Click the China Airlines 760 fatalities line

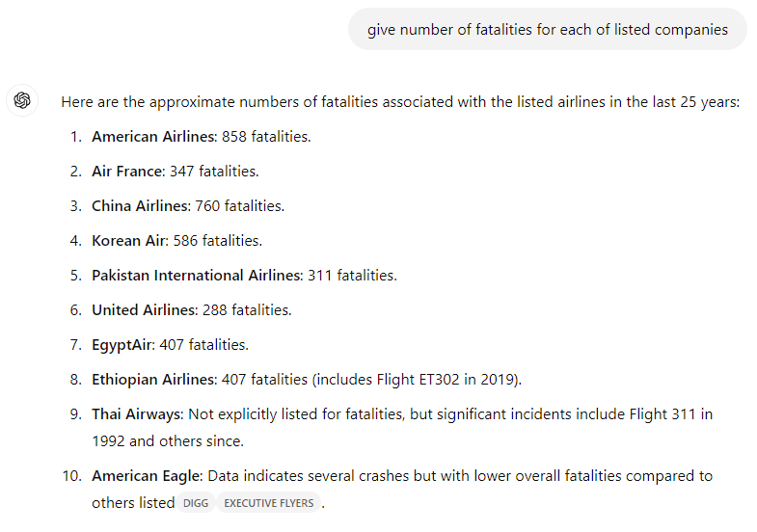click(x=188, y=206)
